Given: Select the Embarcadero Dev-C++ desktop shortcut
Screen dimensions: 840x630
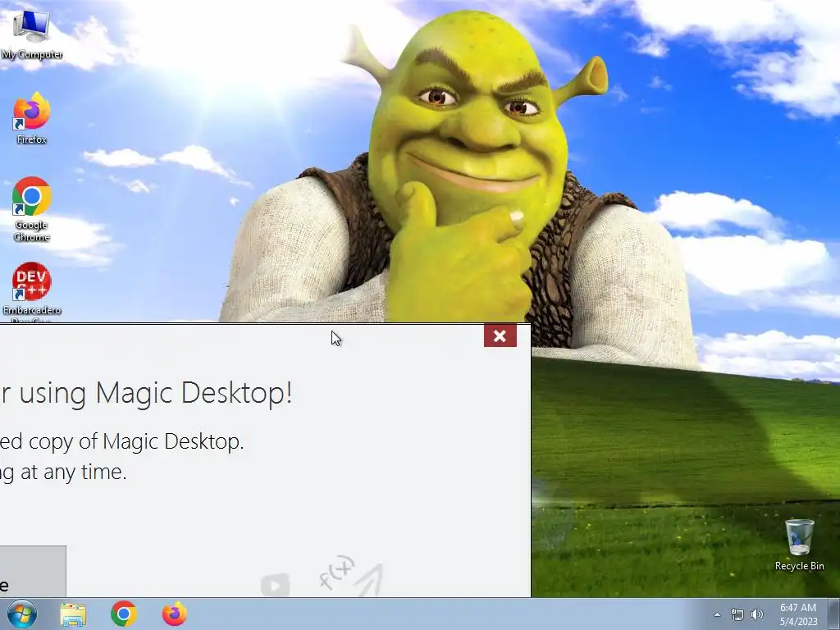Looking at the screenshot, I should click(x=32, y=292).
